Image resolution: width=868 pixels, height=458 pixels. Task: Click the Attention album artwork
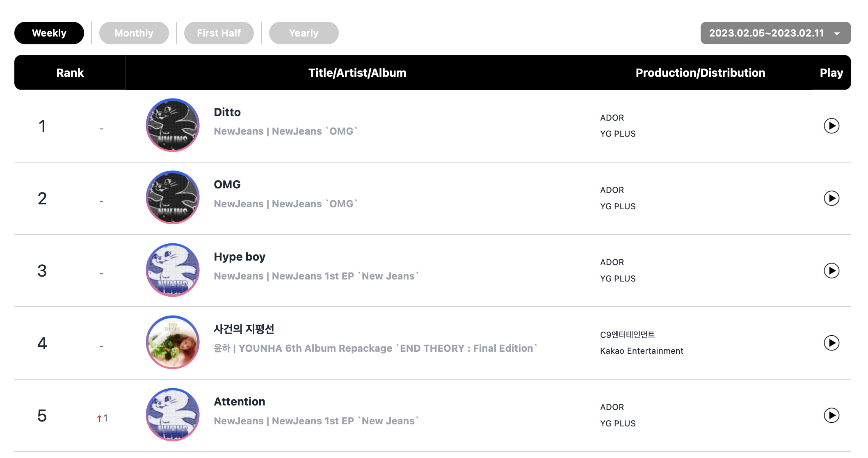tap(173, 414)
